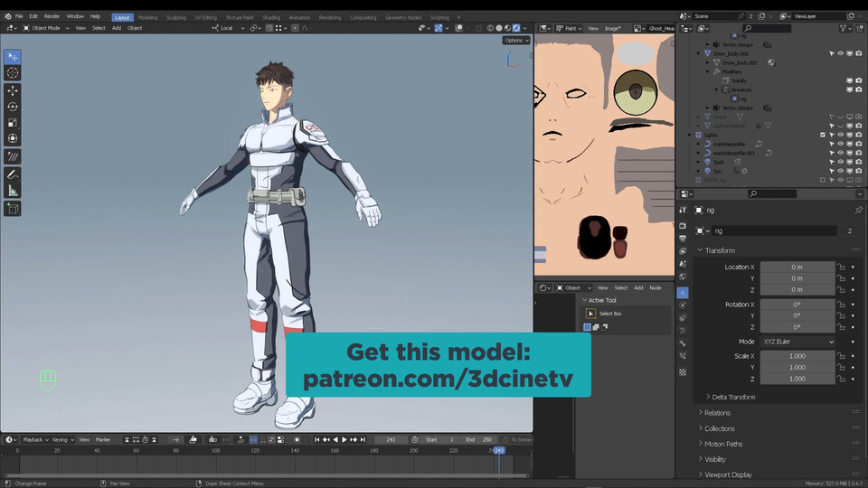The height and width of the screenshot is (488, 868).
Task: Switch to the Modeling workspace tab
Action: tap(147, 18)
